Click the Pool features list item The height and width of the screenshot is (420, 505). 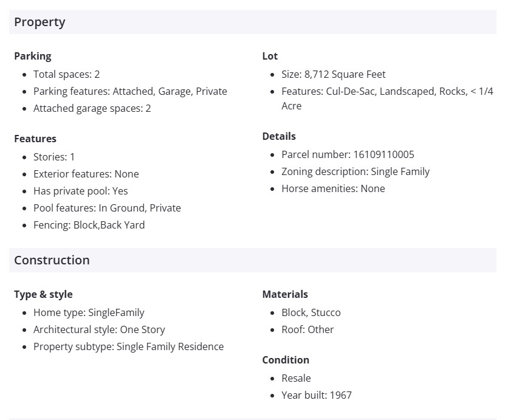[x=107, y=208]
